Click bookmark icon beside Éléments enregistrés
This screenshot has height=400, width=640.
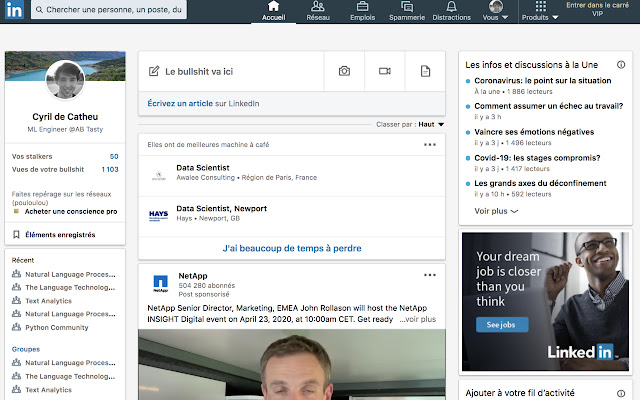point(16,235)
